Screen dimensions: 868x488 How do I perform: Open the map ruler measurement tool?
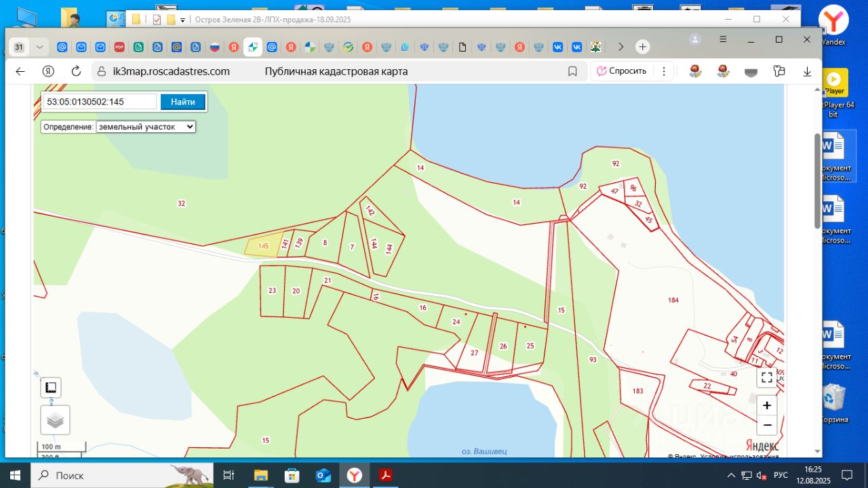tap(50, 388)
